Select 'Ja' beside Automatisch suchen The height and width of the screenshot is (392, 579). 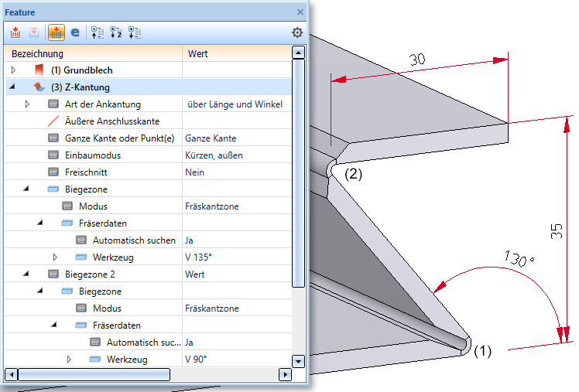189,240
